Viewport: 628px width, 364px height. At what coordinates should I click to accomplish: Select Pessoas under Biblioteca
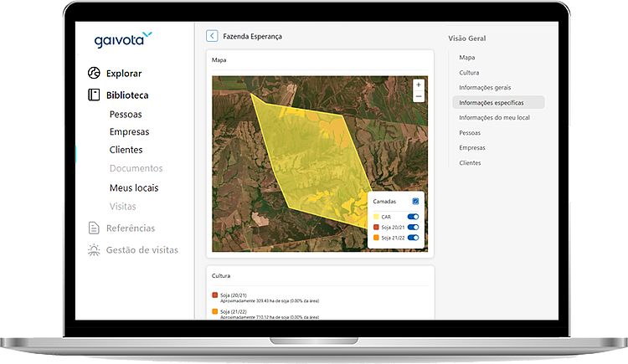pyautogui.click(x=126, y=115)
